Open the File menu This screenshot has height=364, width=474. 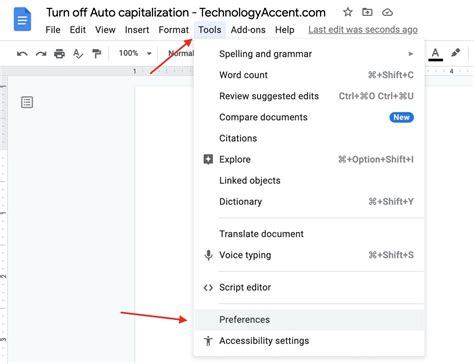point(53,30)
